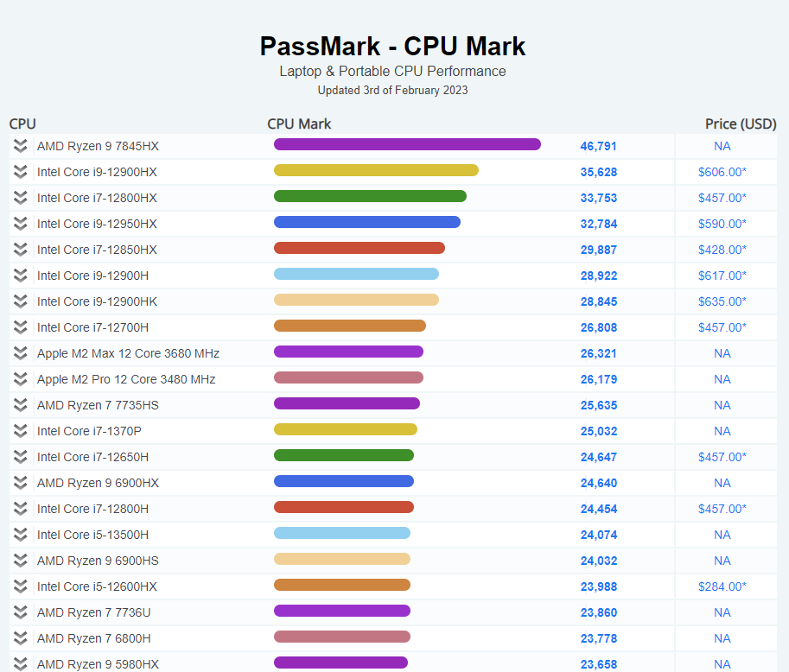This screenshot has height=672, width=789.
Task: Click chevron icon beside Intel Core i7-12650H
Action: click(x=20, y=457)
